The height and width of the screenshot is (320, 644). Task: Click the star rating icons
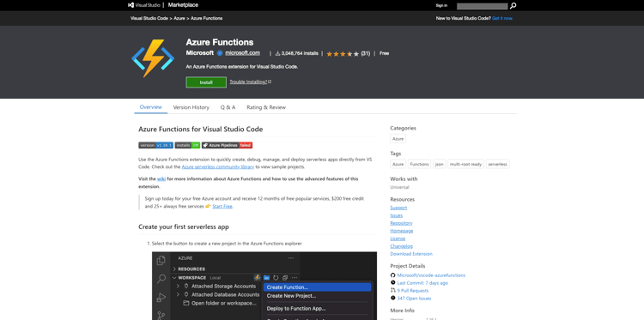coord(343,54)
